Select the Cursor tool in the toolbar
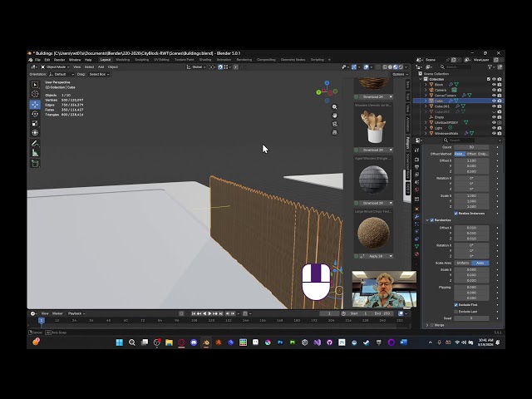The height and width of the screenshot is (399, 532). point(35,94)
